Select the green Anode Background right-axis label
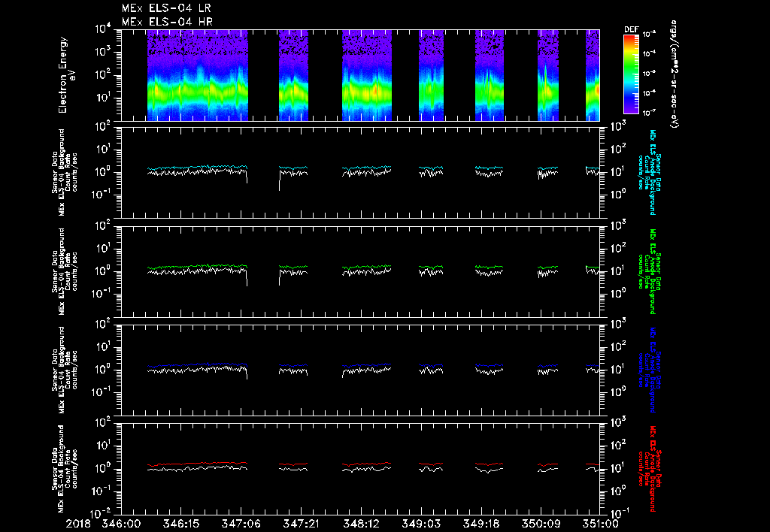The width and height of the screenshot is (770, 532). [x=649, y=271]
